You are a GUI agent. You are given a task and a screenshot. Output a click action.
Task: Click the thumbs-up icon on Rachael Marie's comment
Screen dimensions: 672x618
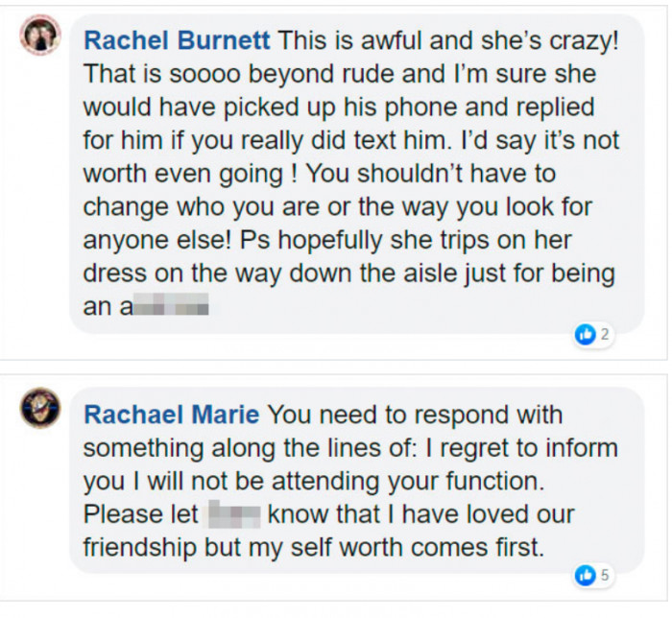click(x=585, y=576)
